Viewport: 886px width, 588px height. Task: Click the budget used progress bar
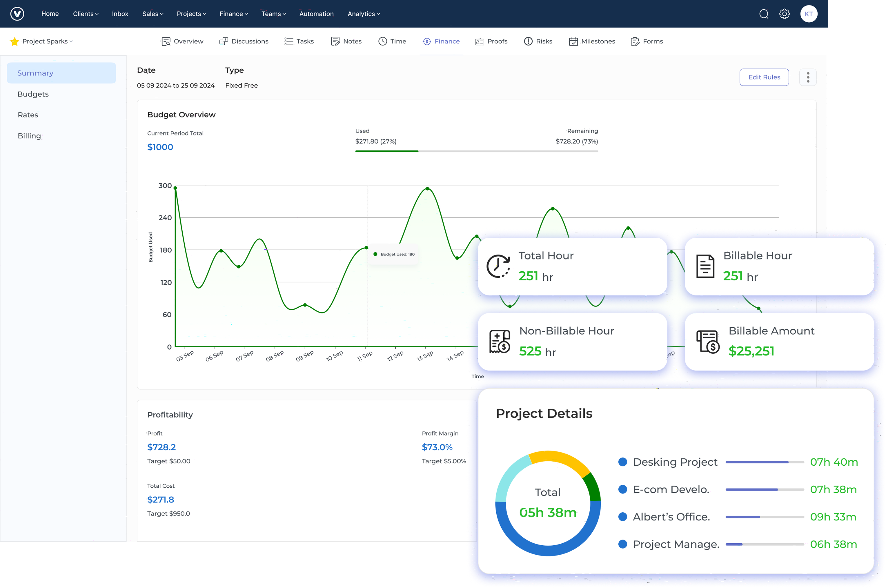tap(477, 151)
